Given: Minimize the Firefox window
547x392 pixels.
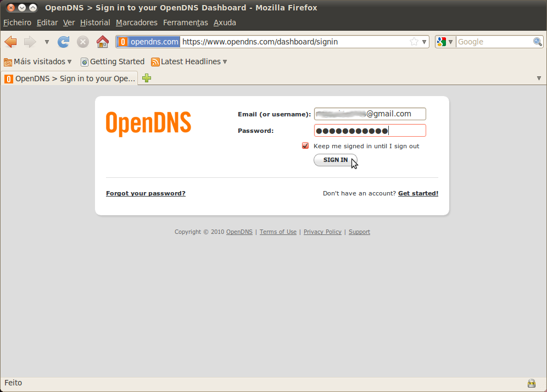Looking at the screenshot, I should pos(22,7).
